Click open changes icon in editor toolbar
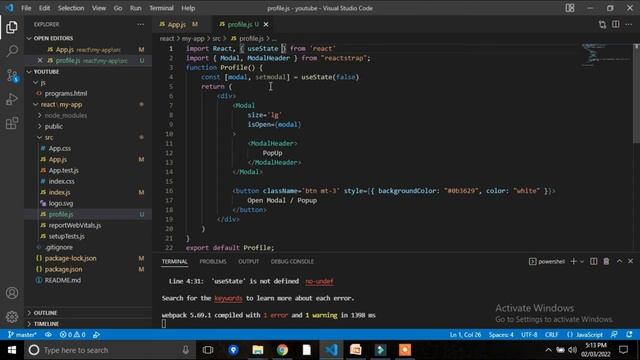640x360 pixels. point(602,24)
